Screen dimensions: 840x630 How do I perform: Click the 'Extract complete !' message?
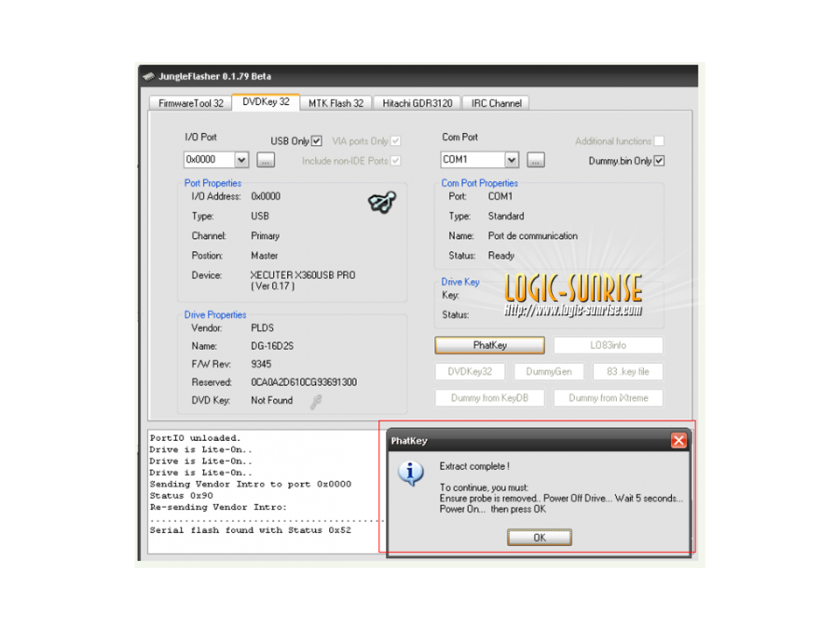[x=474, y=466]
